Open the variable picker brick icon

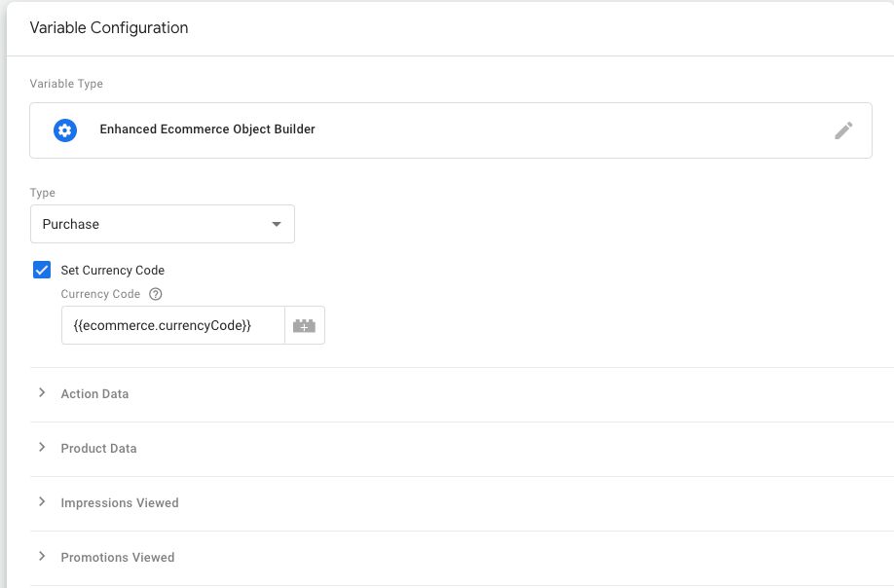click(x=305, y=325)
